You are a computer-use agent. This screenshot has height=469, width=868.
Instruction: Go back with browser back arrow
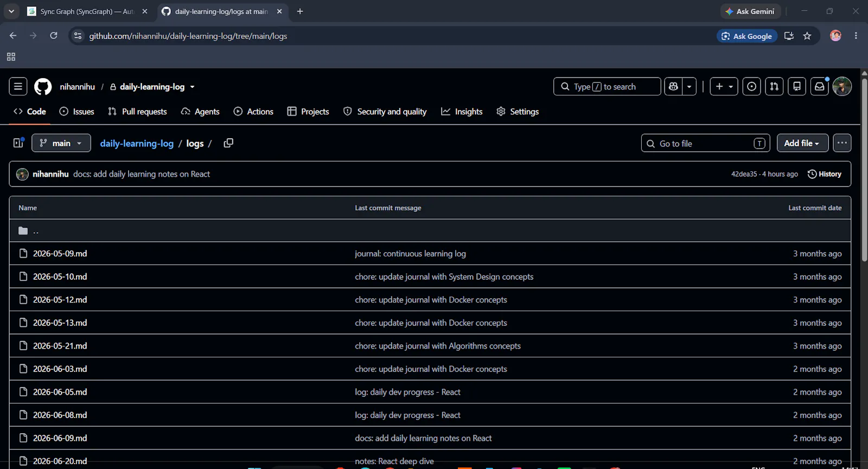pyautogui.click(x=13, y=36)
